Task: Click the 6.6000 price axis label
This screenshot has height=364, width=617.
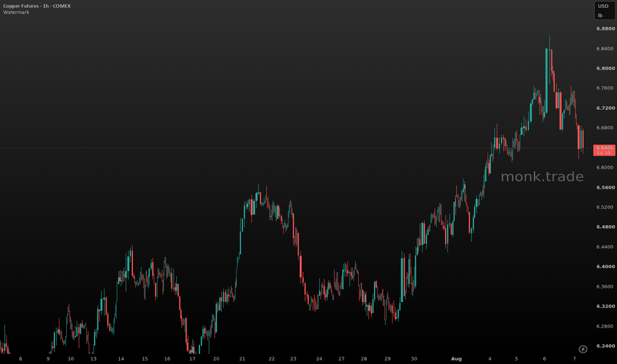Action: [x=605, y=167]
